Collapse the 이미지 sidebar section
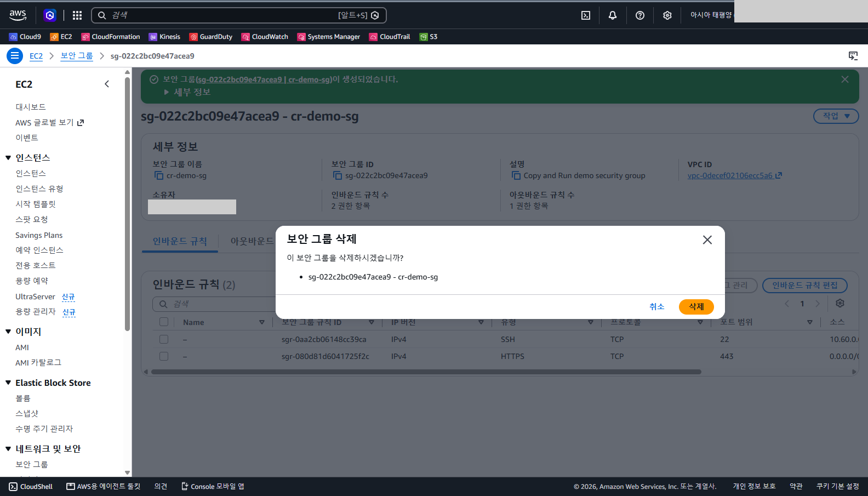The height and width of the screenshot is (496, 868). 8,332
